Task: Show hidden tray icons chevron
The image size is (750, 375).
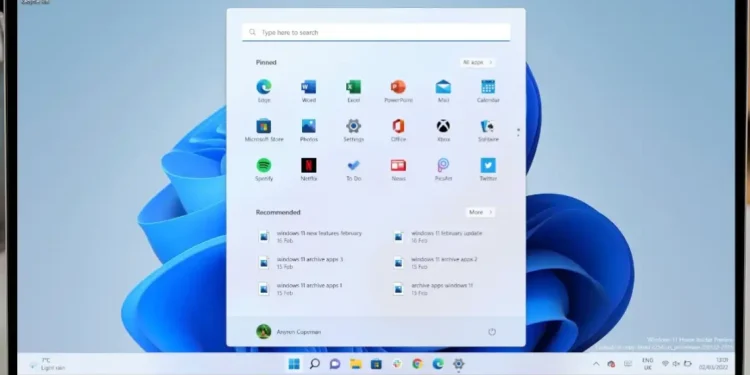Action: click(596, 364)
